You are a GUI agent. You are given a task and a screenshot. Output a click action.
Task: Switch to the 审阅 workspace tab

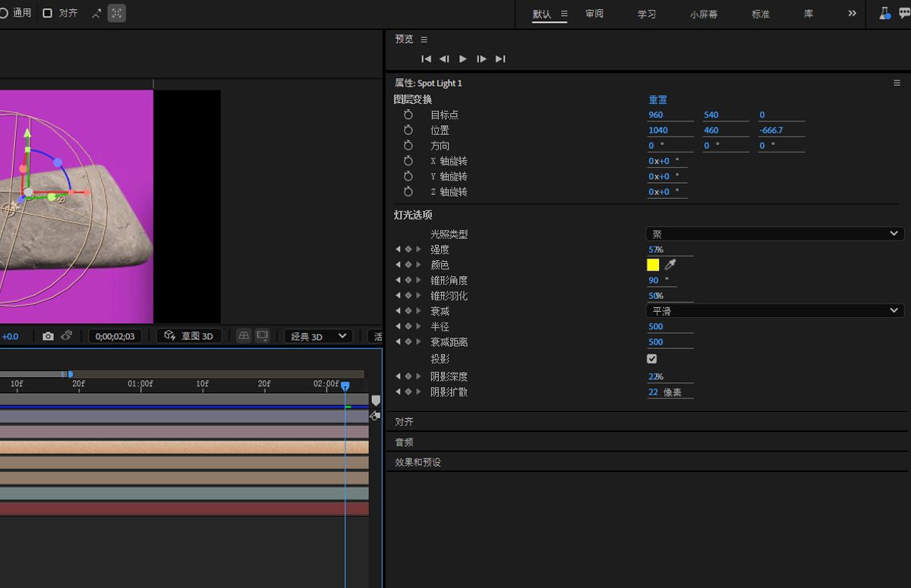click(594, 14)
